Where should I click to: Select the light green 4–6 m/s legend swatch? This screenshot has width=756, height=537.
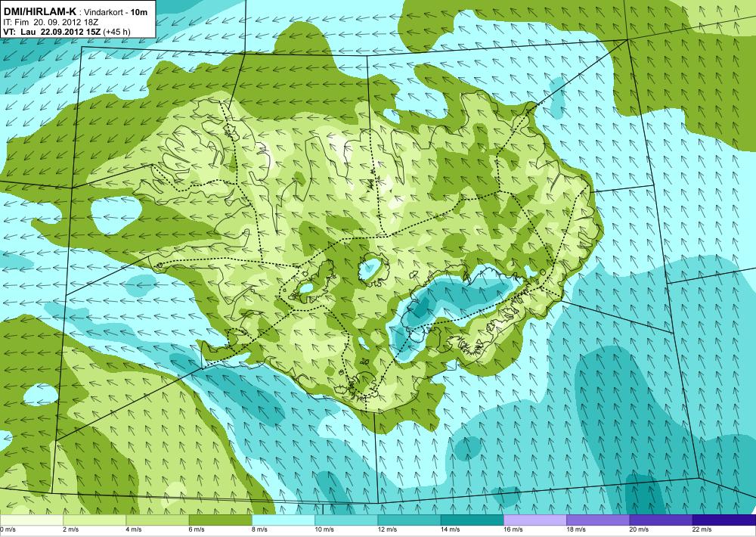(x=157, y=520)
